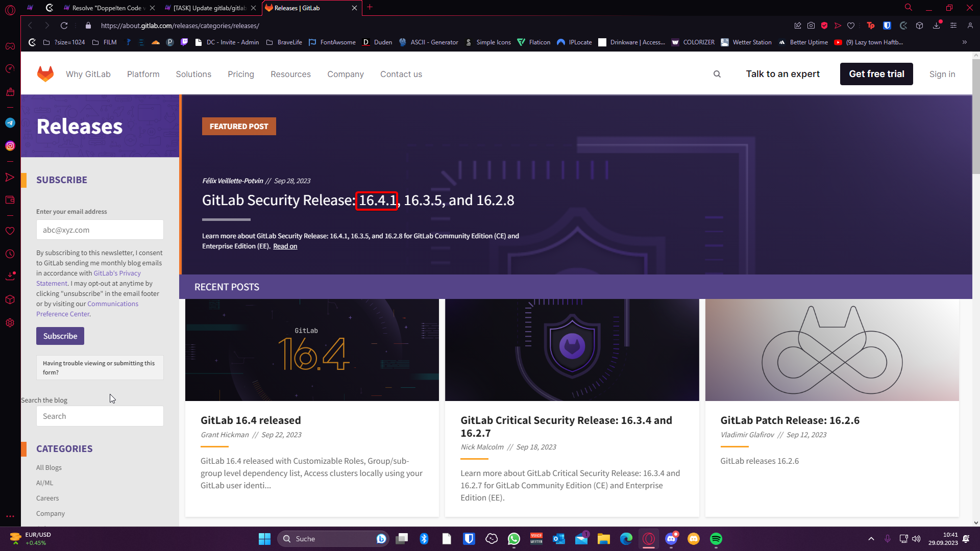Open Telegram in the Opera sidebar
This screenshot has width=980, height=551.
[10, 123]
